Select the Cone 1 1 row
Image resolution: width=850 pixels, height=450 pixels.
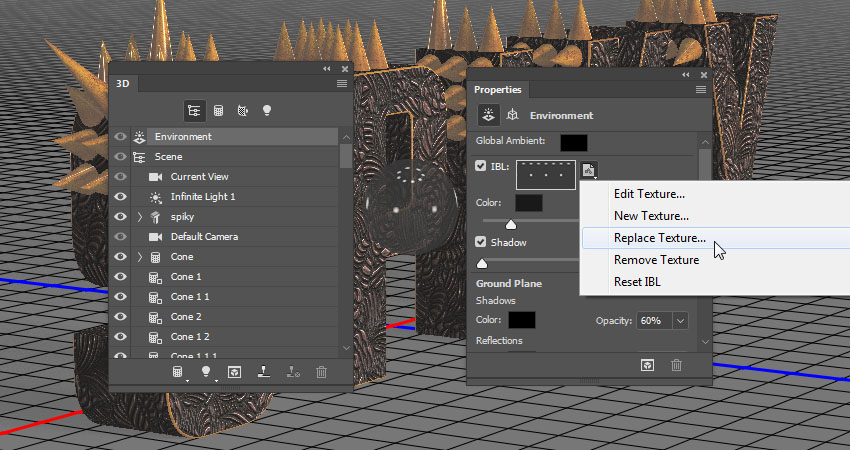point(224,297)
